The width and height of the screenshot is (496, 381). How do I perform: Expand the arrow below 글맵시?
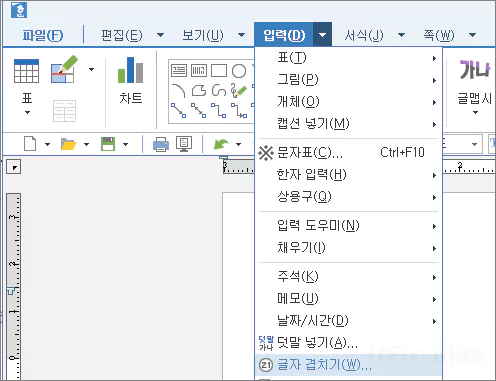pyautogui.click(x=476, y=113)
